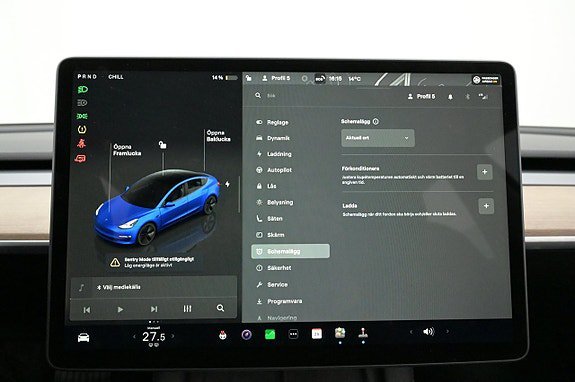575x382 pixels.
Task: Open the arcade joystick app icon
Action: [363, 333]
